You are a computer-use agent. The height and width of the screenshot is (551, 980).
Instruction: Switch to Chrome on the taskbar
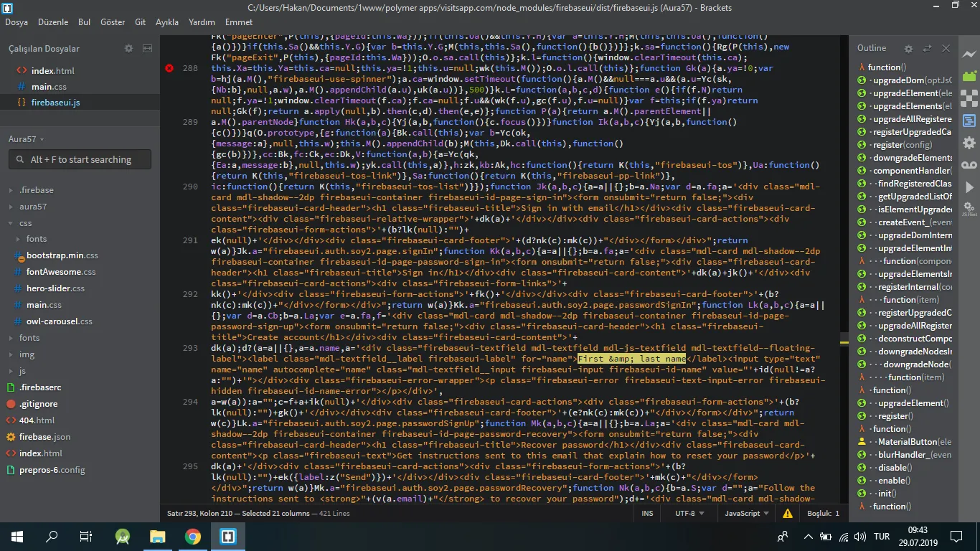[192, 536]
